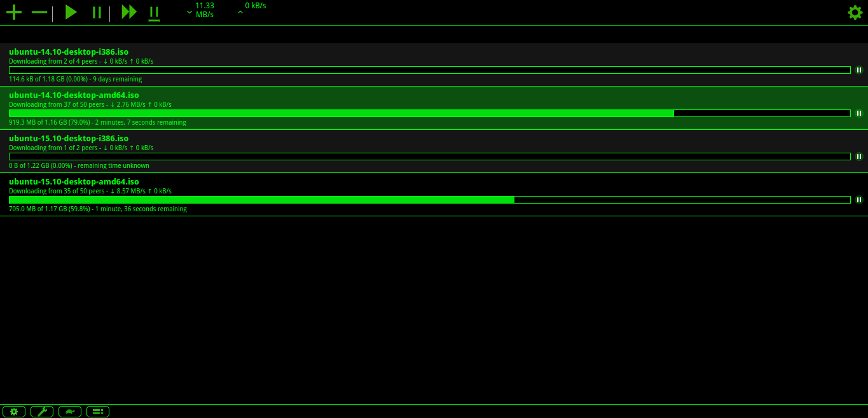
Task: Click '705.0 MB of 1.17 GB (59.8%)' text
Action: coord(50,209)
